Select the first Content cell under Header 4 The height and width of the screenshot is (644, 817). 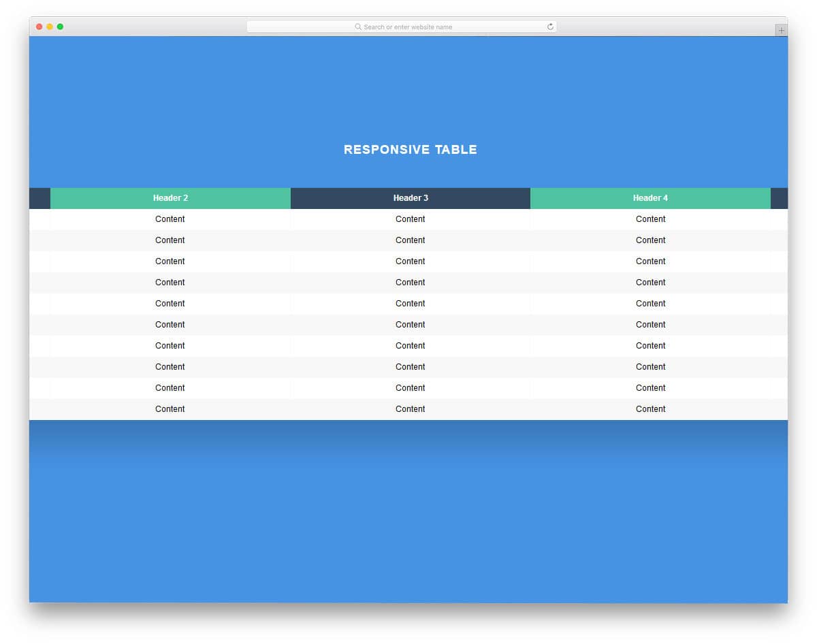tap(650, 219)
